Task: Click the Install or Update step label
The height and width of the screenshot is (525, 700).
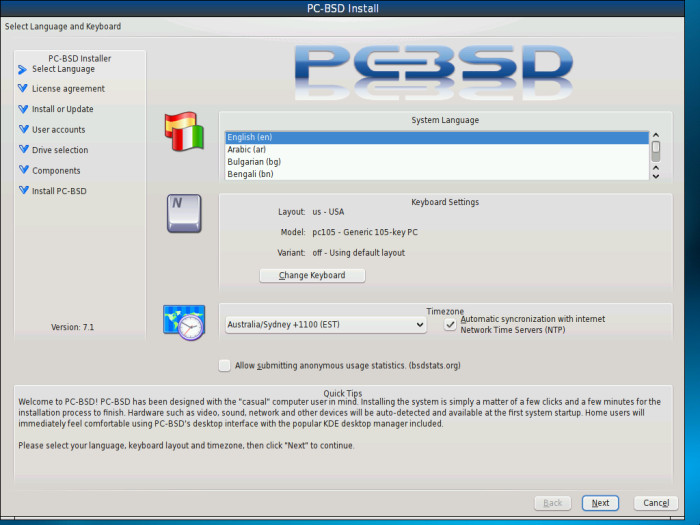Action: click(x=62, y=109)
